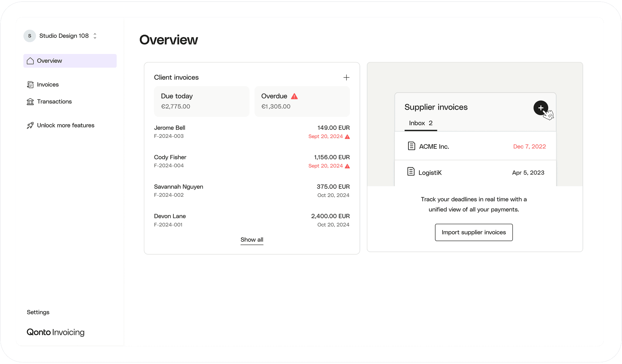Open the Due today summary card
Screen dimensions: 622x364
(201, 101)
